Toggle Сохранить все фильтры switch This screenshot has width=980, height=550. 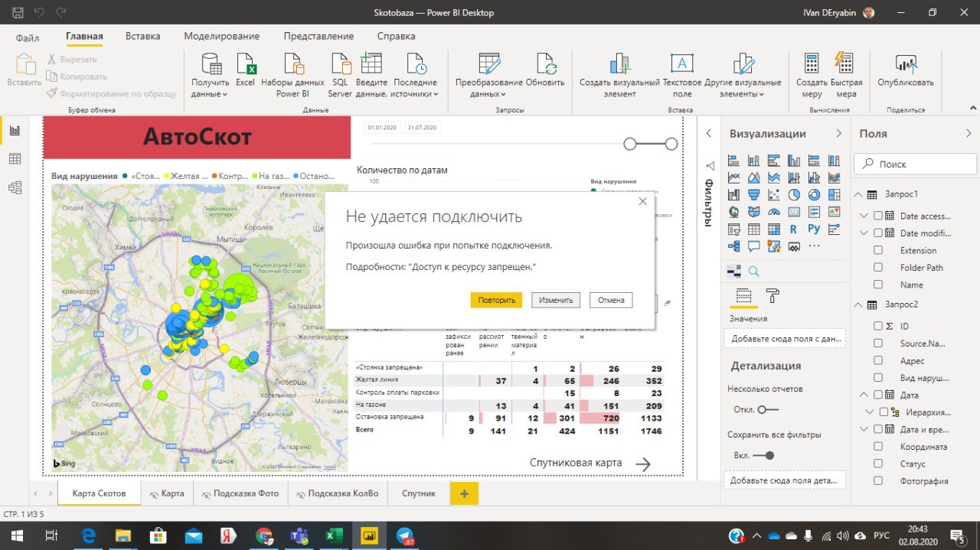coord(763,455)
